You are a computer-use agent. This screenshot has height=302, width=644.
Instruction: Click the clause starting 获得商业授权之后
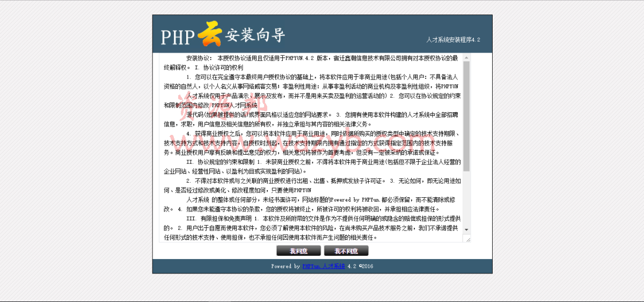pyautogui.click(x=311, y=142)
